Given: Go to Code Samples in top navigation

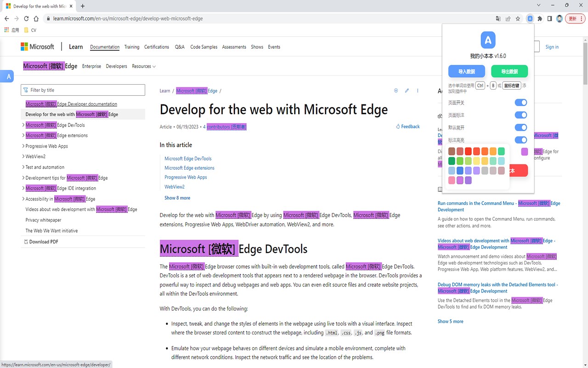Looking at the screenshot, I should click(x=204, y=47).
